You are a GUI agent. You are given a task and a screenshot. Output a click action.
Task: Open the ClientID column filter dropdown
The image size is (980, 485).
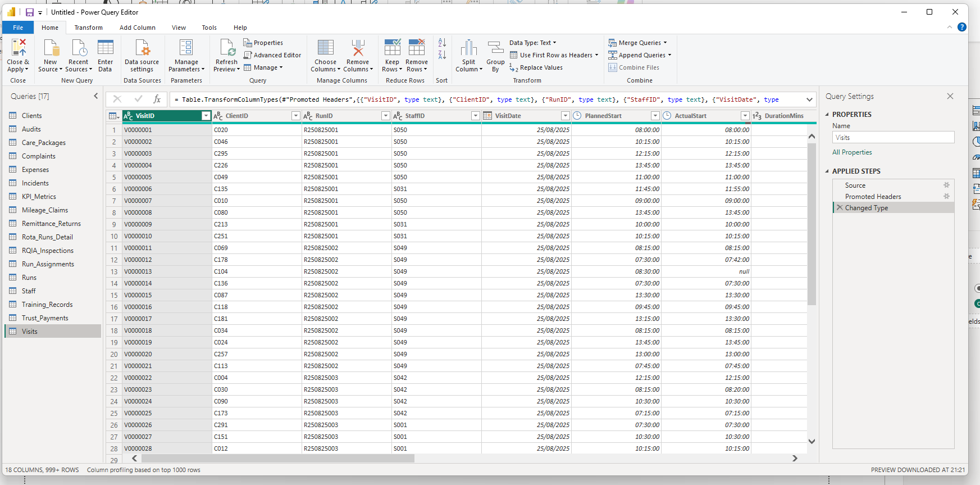296,116
